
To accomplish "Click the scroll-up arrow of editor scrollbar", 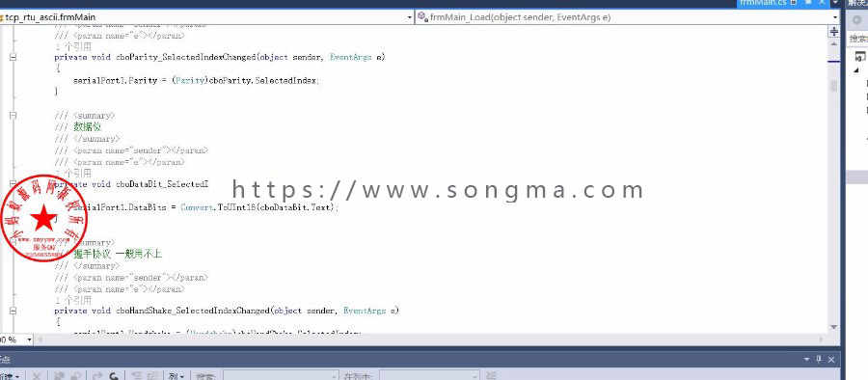I will (x=834, y=43).
